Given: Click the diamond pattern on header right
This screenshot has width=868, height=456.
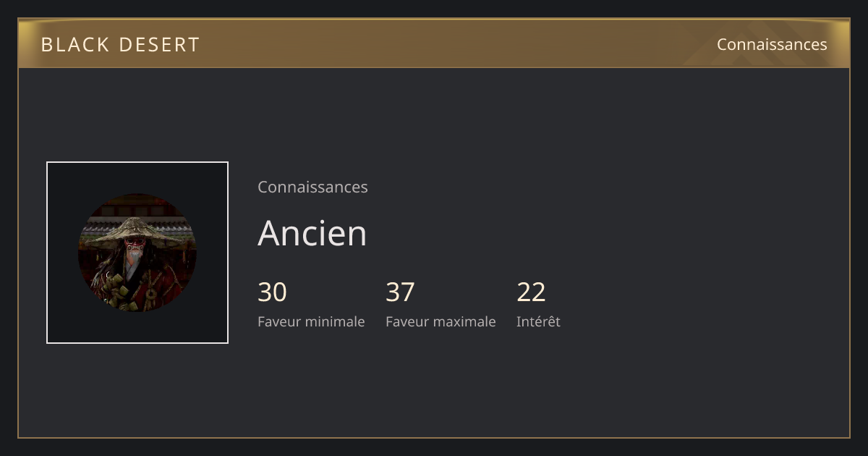Looking at the screenshot, I should click(x=767, y=43).
